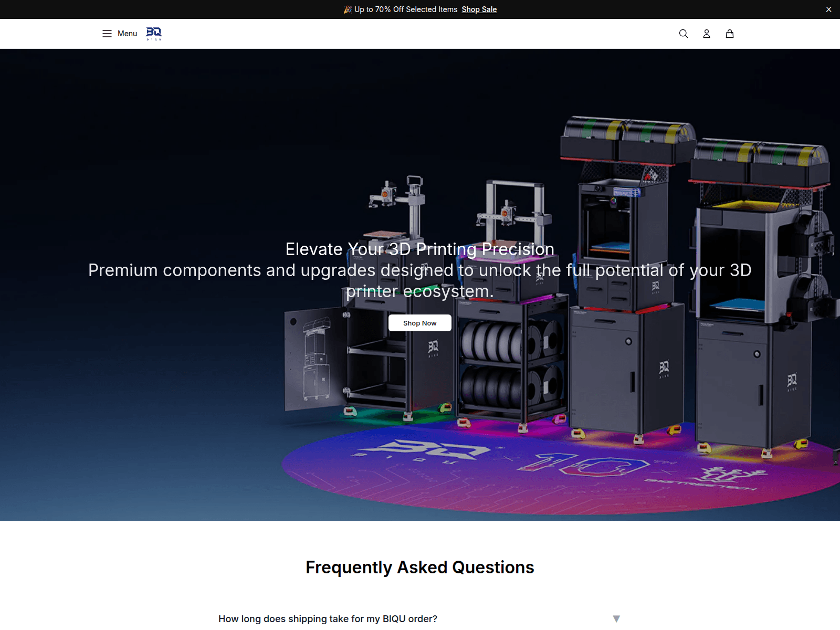
Task: Click "Up to 70% Off Selected Items" text
Action: tap(406, 9)
